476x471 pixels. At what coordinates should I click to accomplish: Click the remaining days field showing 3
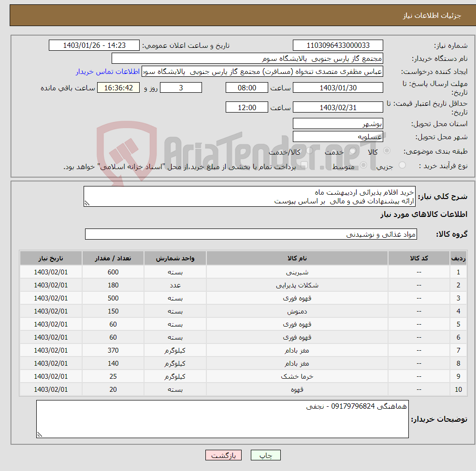181,88
